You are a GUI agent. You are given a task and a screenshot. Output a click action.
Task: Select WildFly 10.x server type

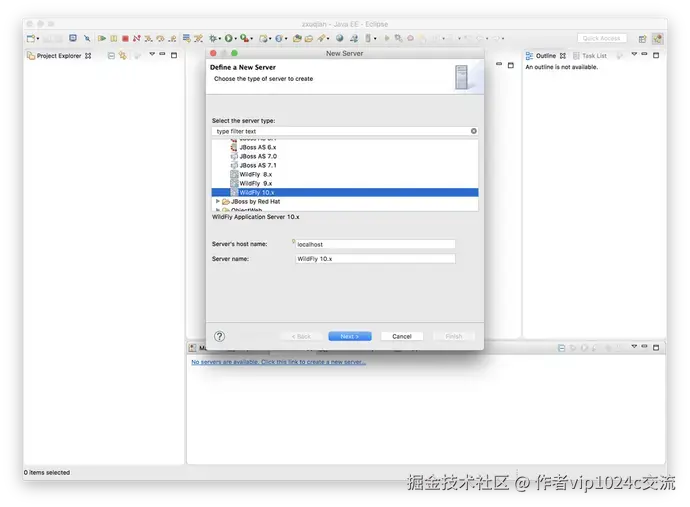pos(345,192)
